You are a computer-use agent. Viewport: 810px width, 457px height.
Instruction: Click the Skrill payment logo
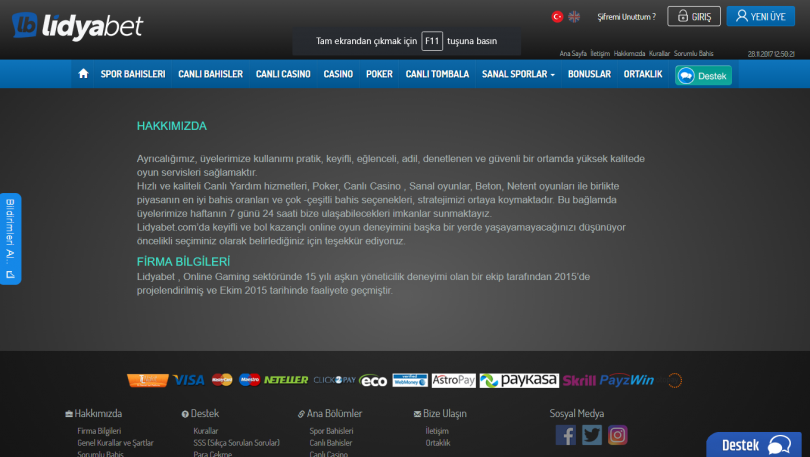[579, 381]
